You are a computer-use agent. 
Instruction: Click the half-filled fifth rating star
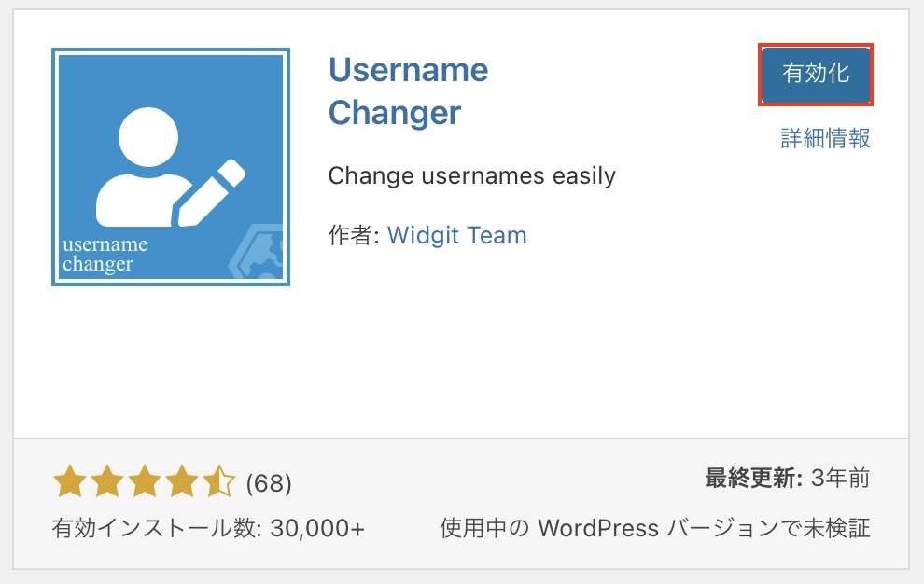tap(218, 482)
